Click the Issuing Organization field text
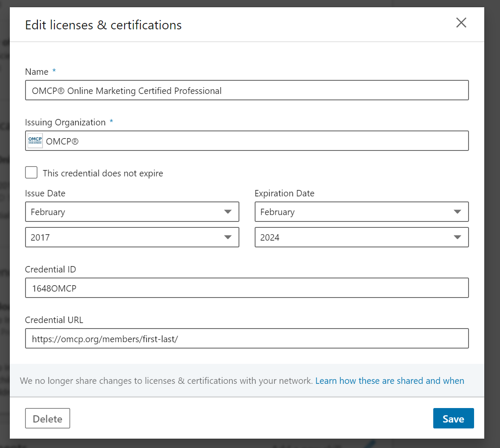The width and height of the screenshot is (500, 448). coord(62,141)
